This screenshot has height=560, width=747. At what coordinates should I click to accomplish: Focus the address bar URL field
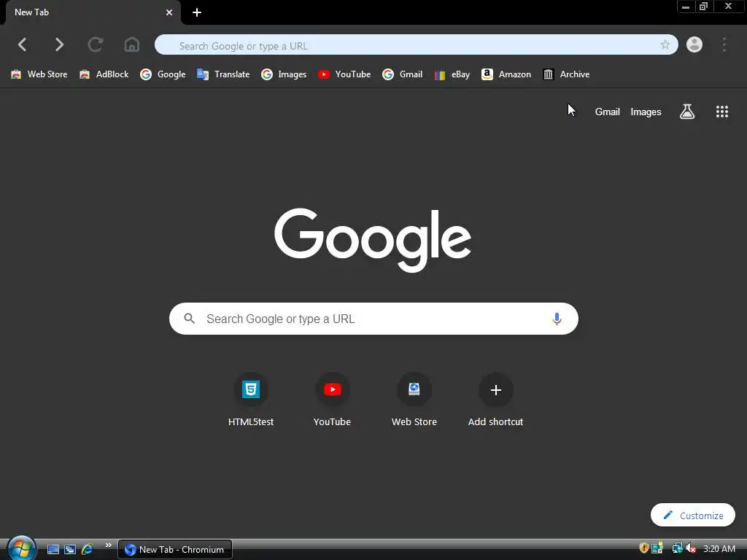coord(416,44)
